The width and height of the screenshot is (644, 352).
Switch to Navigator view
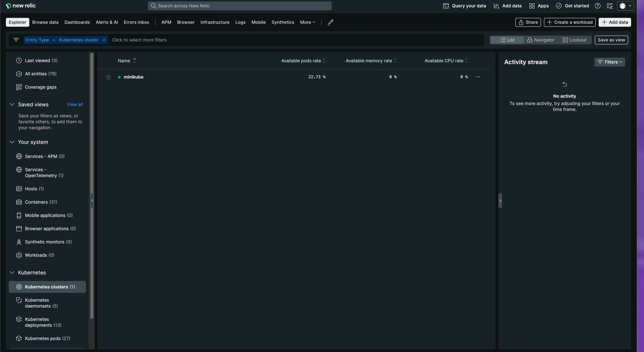[x=541, y=40]
